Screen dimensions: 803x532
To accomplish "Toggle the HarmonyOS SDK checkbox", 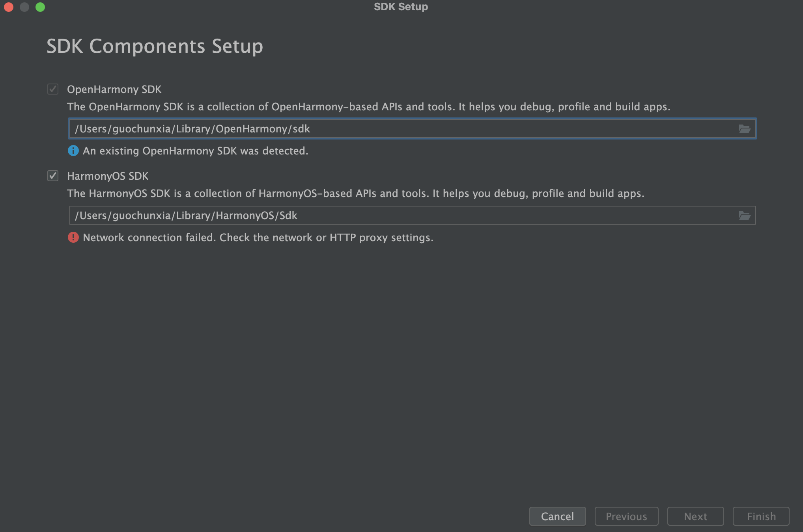I will 53,176.
